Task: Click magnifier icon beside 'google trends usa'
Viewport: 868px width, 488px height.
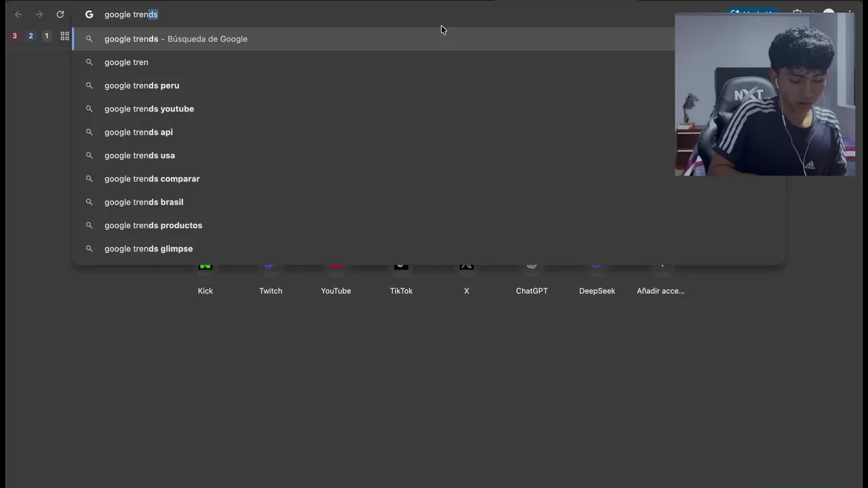Action: [x=89, y=155]
